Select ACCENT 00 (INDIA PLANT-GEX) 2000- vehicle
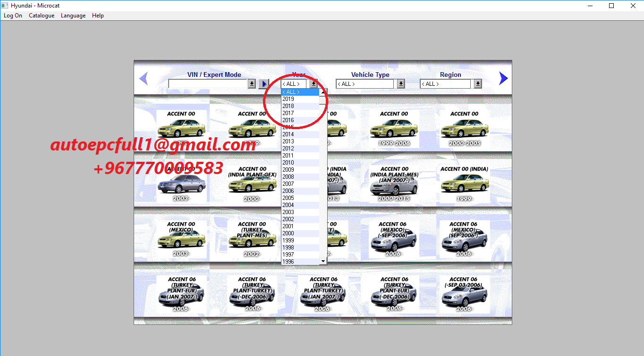Image resolution: width=644 pixels, height=356 pixels. tap(252, 183)
